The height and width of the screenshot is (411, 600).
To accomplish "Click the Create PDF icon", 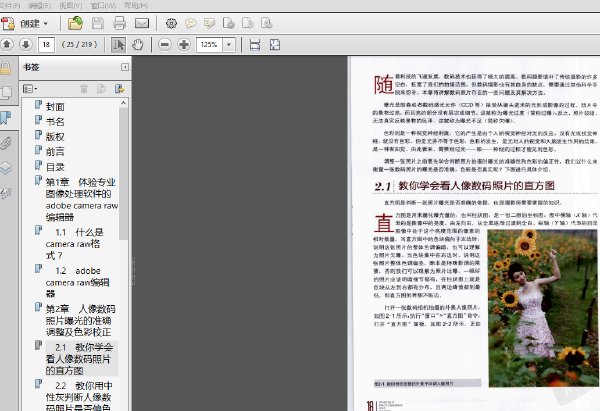I will [8, 23].
